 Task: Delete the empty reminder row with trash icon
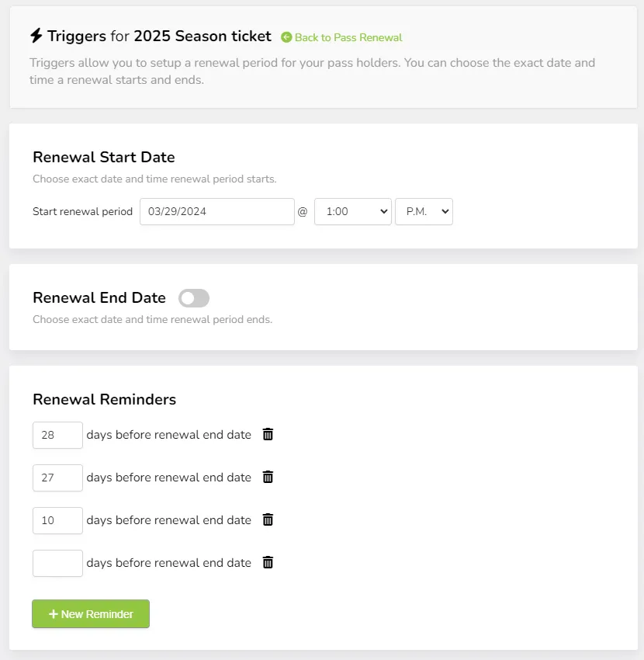(x=268, y=562)
